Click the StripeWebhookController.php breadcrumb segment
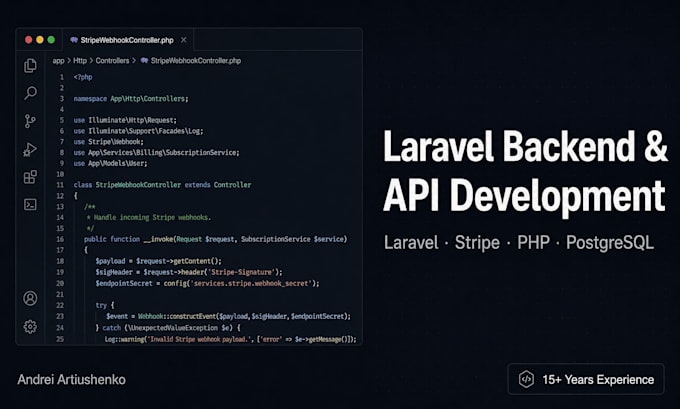This screenshot has height=409, width=680. coord(196,61)
